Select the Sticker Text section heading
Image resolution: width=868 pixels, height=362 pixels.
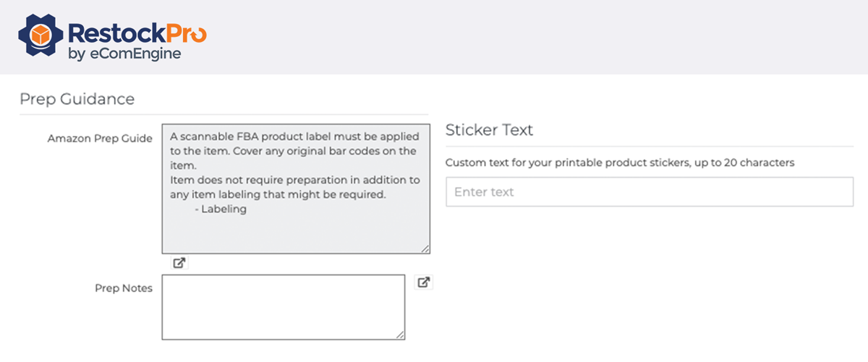click(x=489, y=130)
